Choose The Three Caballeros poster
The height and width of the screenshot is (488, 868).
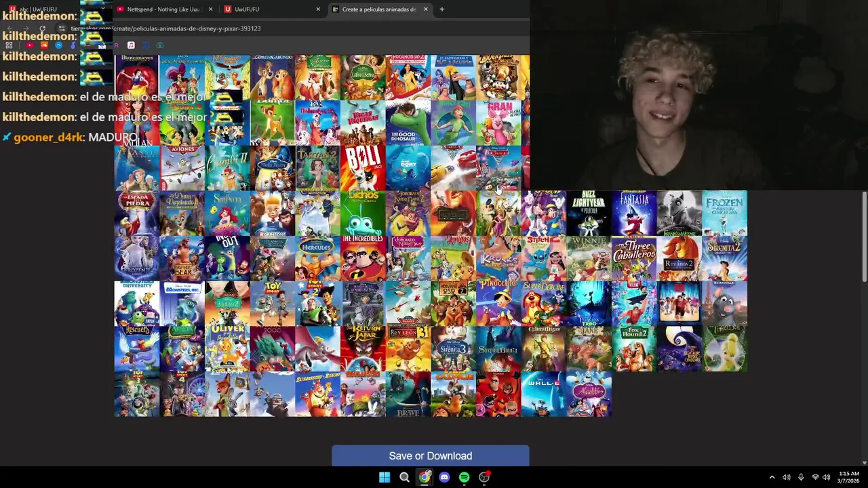(x=634, y=259)
